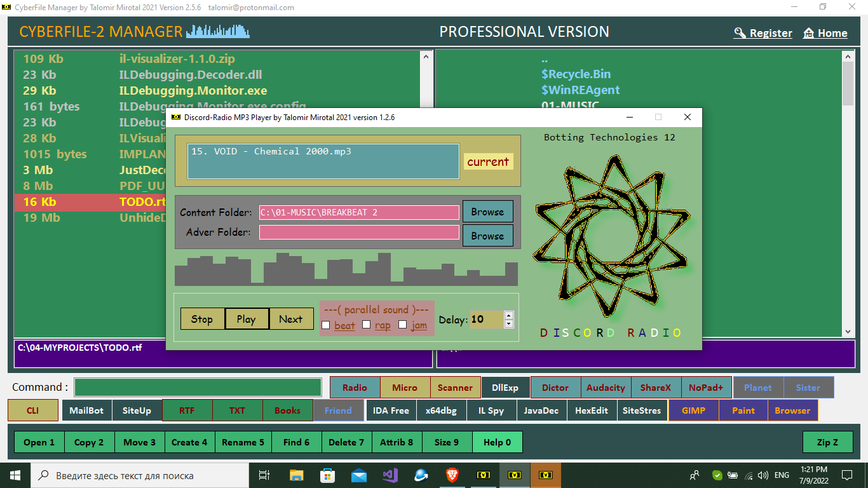Open File Explorer in the taskbar

pyautogui.click(x=296, y=475)
